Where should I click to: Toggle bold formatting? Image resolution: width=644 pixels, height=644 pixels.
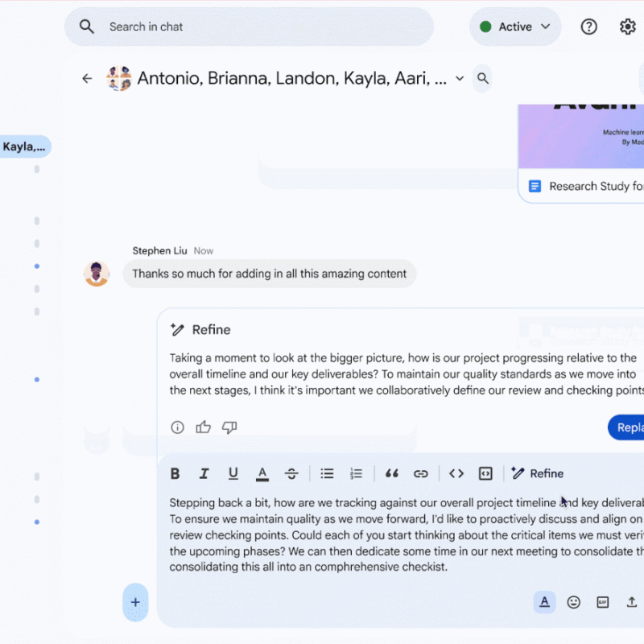point(175,473)
